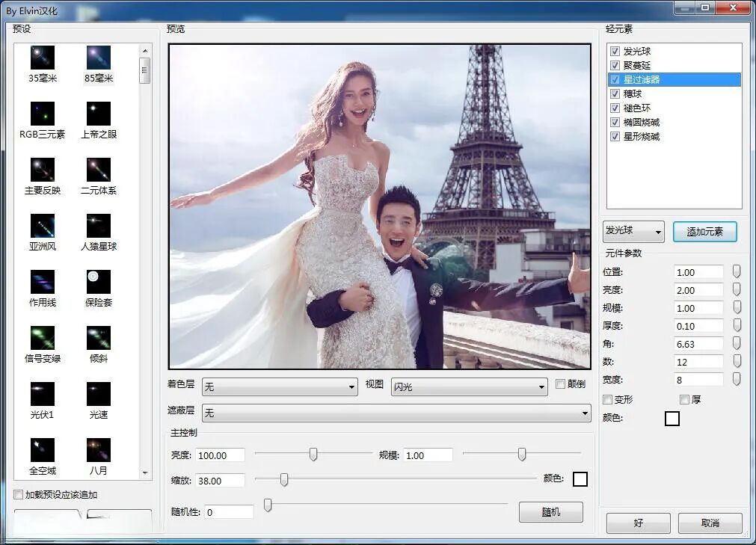Toggle the 加载预设应该追加 checkbox

[x=19, y=495]
